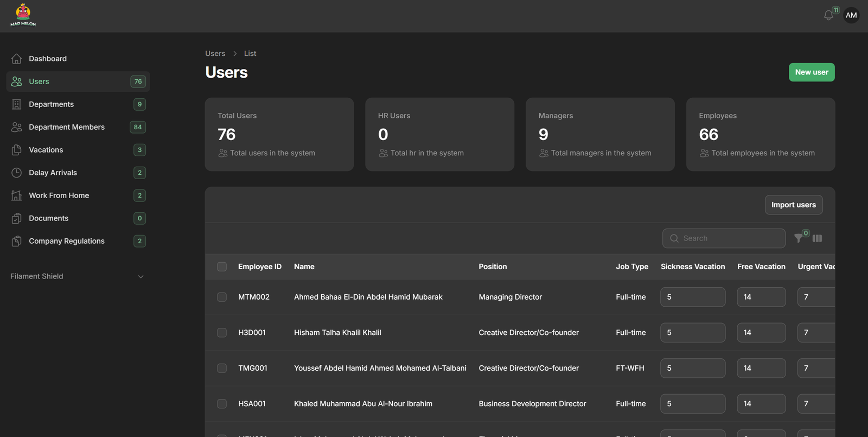868x437 pixels.
Task: Click the Import users button
Action: click(x=793, y=205)
